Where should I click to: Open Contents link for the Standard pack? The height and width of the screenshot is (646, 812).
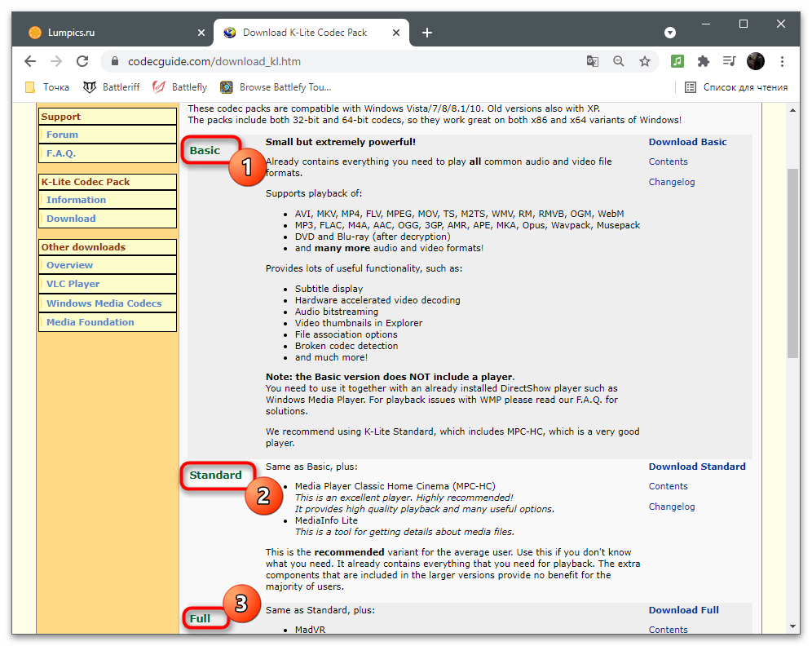tap(668, 486)
